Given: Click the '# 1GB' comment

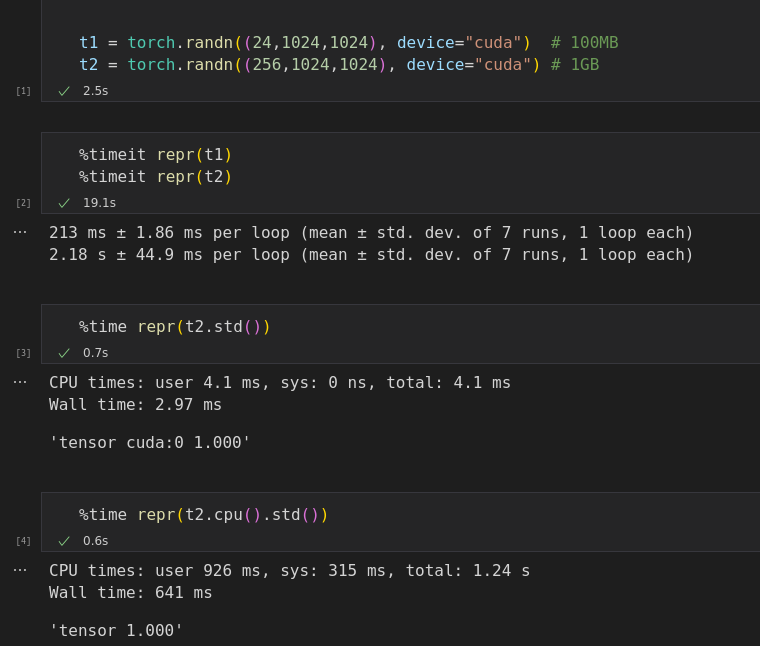Looking at the screenshot, I should click(x=575, y=64).
